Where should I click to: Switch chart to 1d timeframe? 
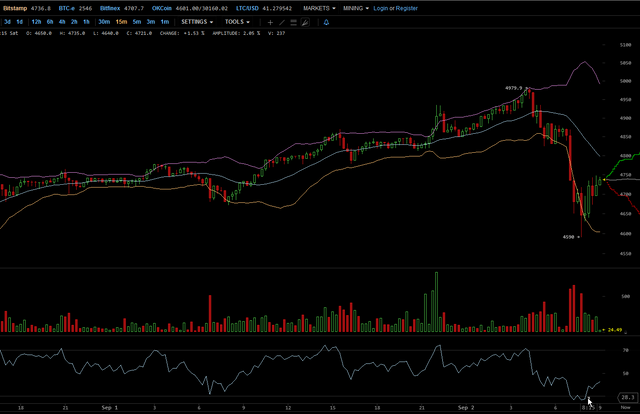click(x=21, y=21)
